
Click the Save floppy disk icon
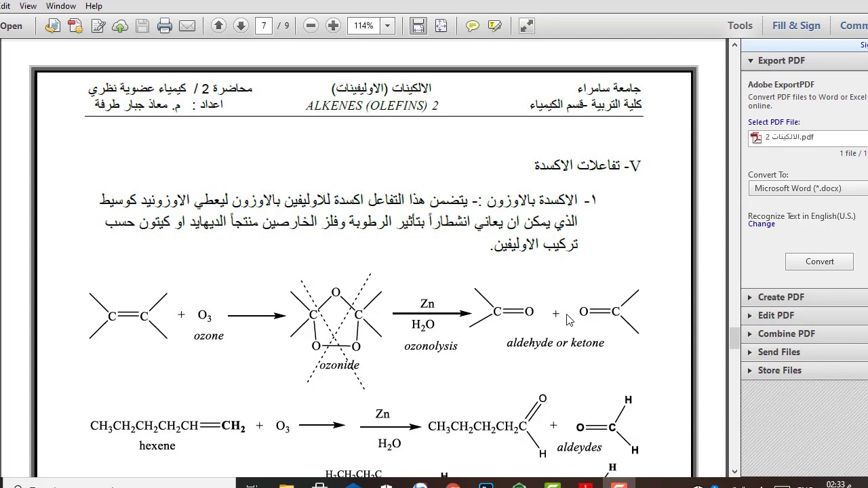pos(142,26)
